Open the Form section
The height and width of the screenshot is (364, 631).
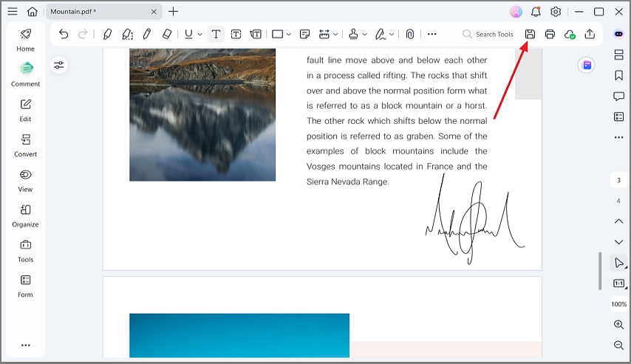pyautogui.click(x=25, y=286)
